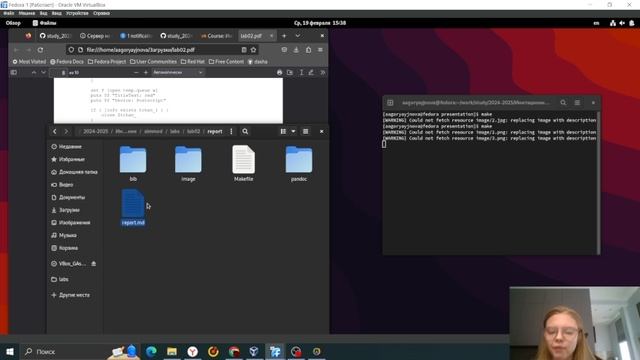Switch to the Course browser tab
This screenshot has width=640, height=360.
[x=217, y=36]
